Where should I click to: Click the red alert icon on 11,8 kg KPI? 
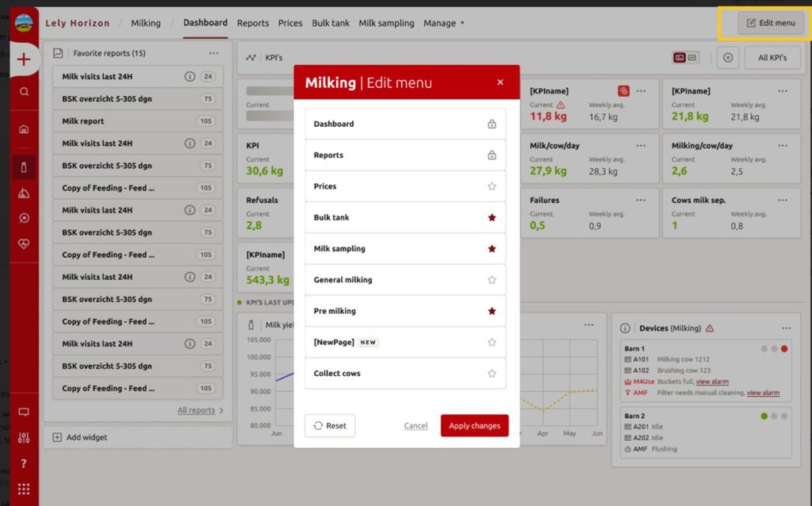point(623,90)
